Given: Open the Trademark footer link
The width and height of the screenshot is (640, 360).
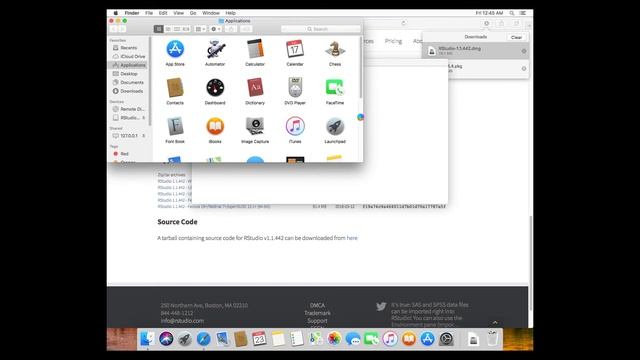Looking at the screenshot, I should [317, 313].
